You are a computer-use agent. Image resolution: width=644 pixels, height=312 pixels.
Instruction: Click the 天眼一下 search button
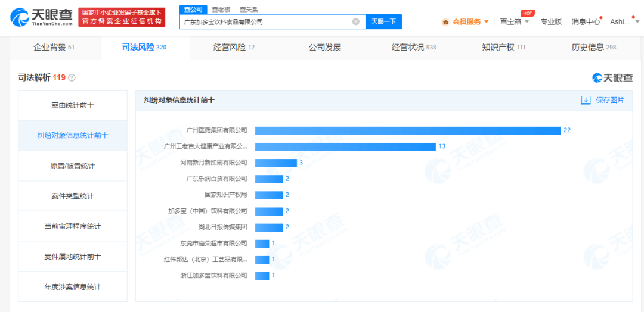(383, 21)
